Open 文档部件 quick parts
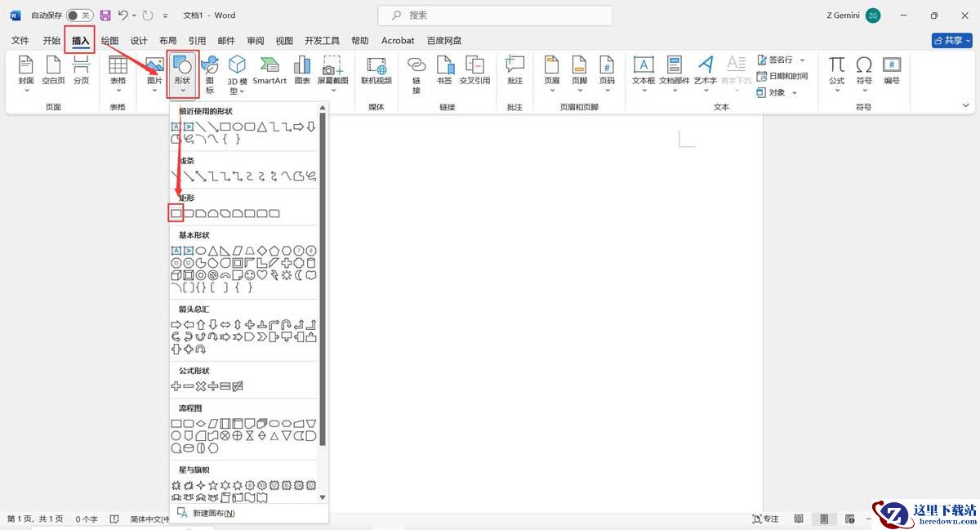Viewport: 980px width, 530px height. (x=675, y=74)
